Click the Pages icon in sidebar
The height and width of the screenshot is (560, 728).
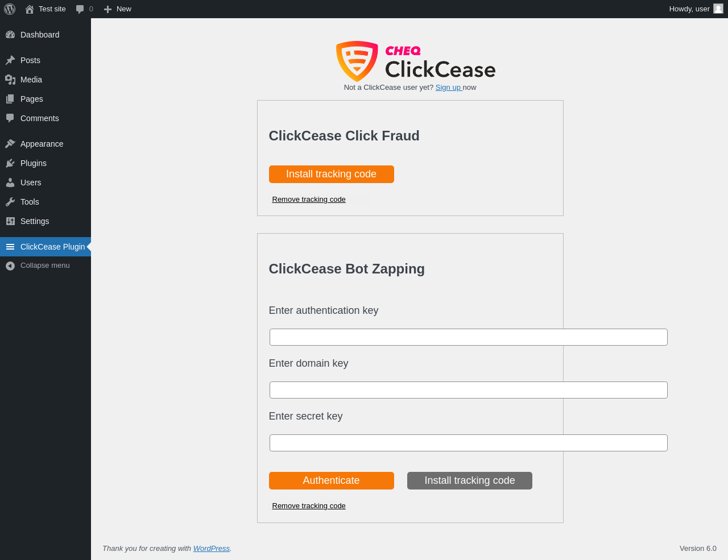click(x=10, y=99)
